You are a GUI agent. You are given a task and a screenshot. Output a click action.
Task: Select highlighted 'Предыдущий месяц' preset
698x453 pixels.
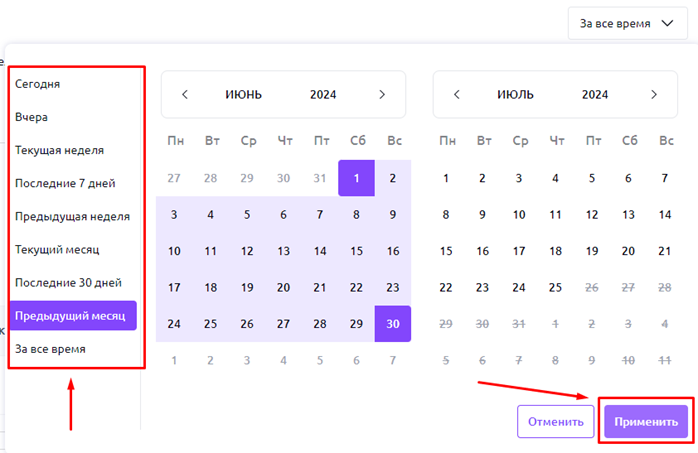pos(72,316)
